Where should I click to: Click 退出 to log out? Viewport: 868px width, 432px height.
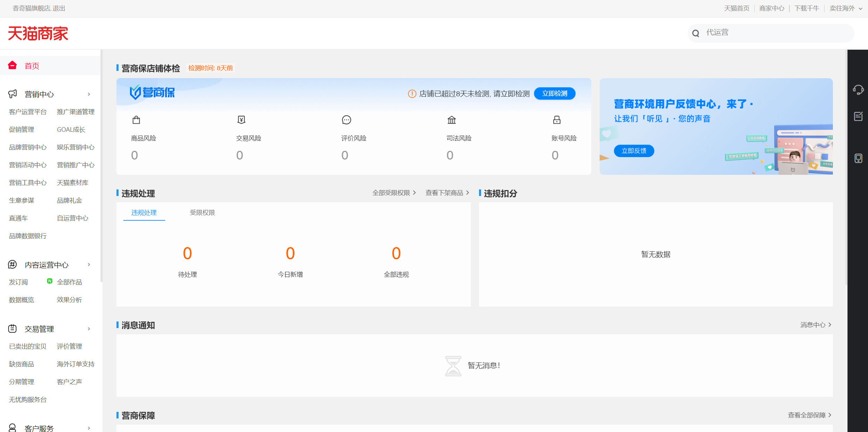pyautogui.click(x=59, y=8)
